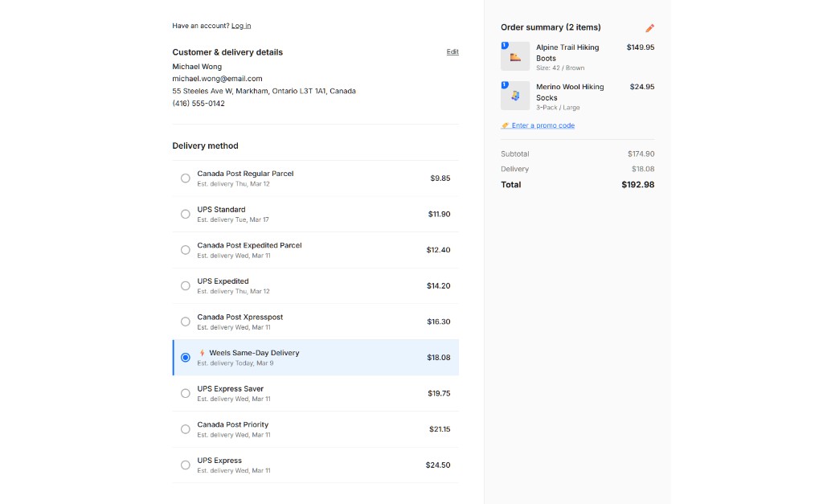Select the Canada Post Xpresspost option

pos(185,321)
